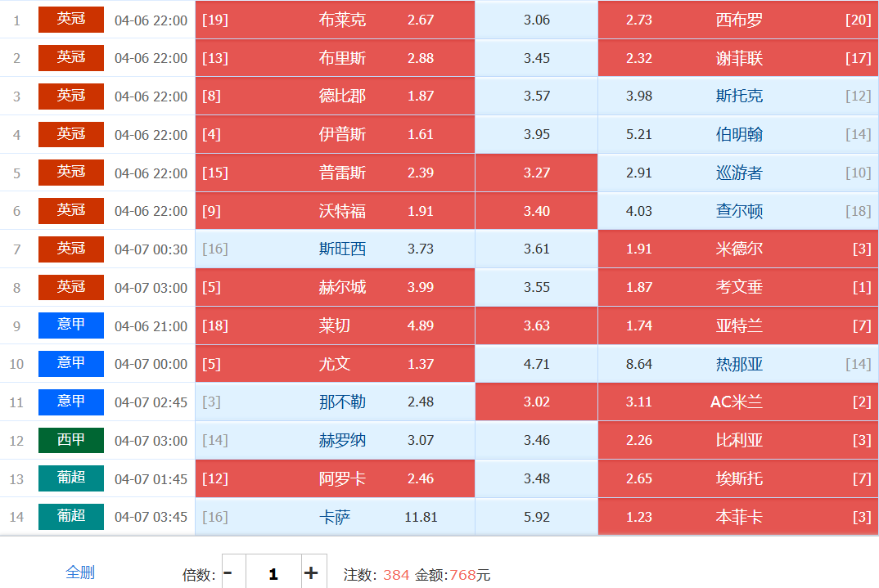Toggle draw odds 3.06 in match 1
The width and height of the screenshot is (879, 588).
(x=536, y=20)
